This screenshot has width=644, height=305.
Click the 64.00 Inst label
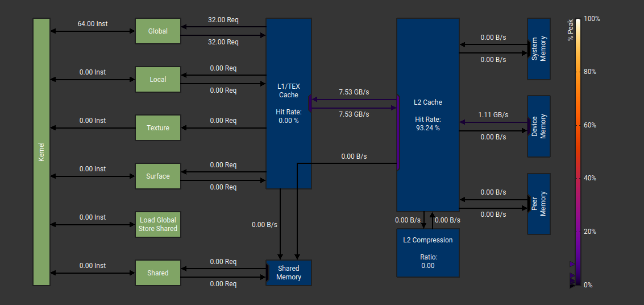93,24
